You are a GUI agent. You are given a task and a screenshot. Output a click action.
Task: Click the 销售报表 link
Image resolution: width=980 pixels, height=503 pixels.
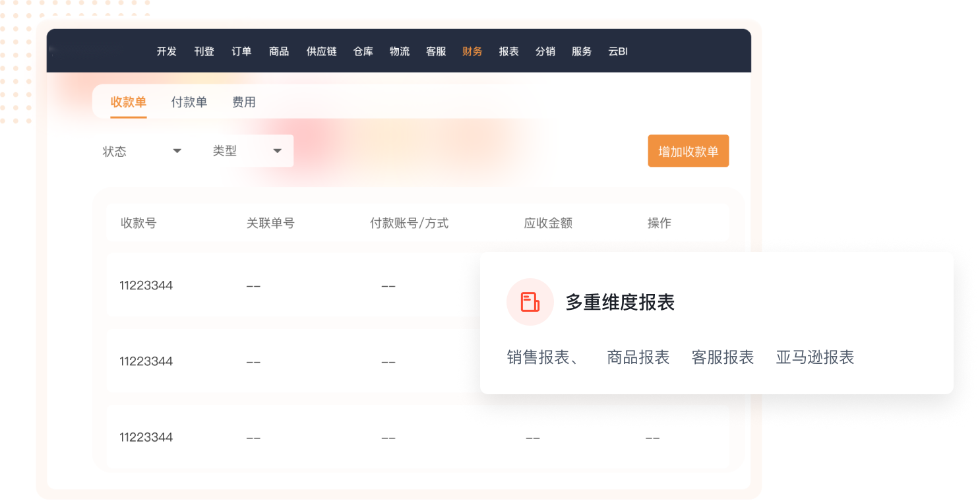pyautogui.click(x=539, y=357)
